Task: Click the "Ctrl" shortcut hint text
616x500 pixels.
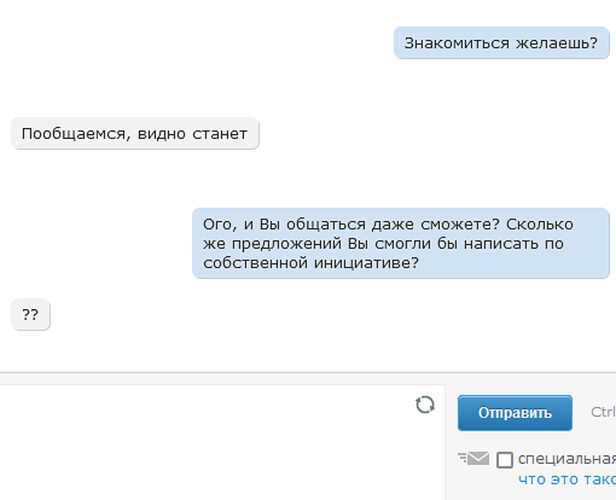Action: click(x=602, y=412)
